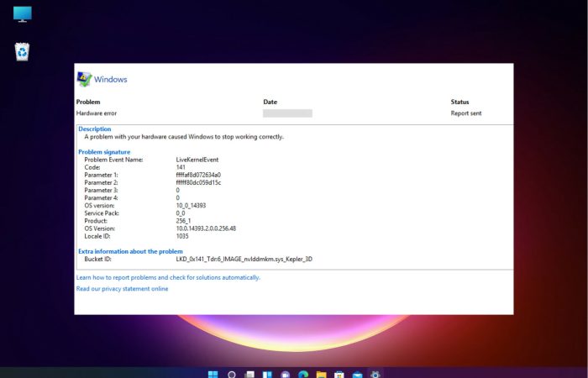Click the 'Status' column header

tap(459, 102)
